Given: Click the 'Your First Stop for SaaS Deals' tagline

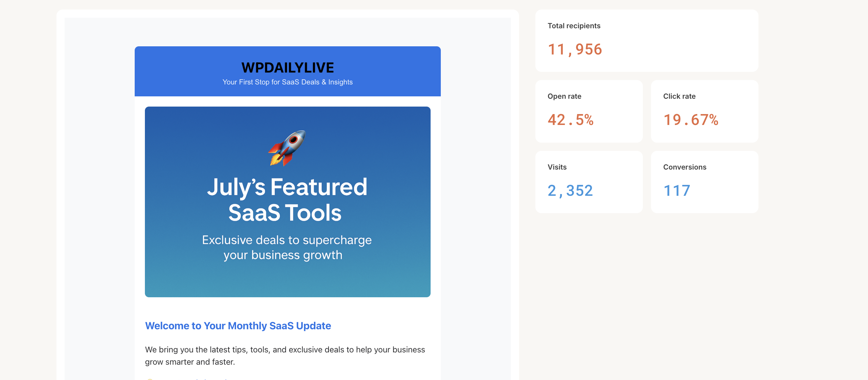Looking at the screenshot, I should click(x=287, y=82).
